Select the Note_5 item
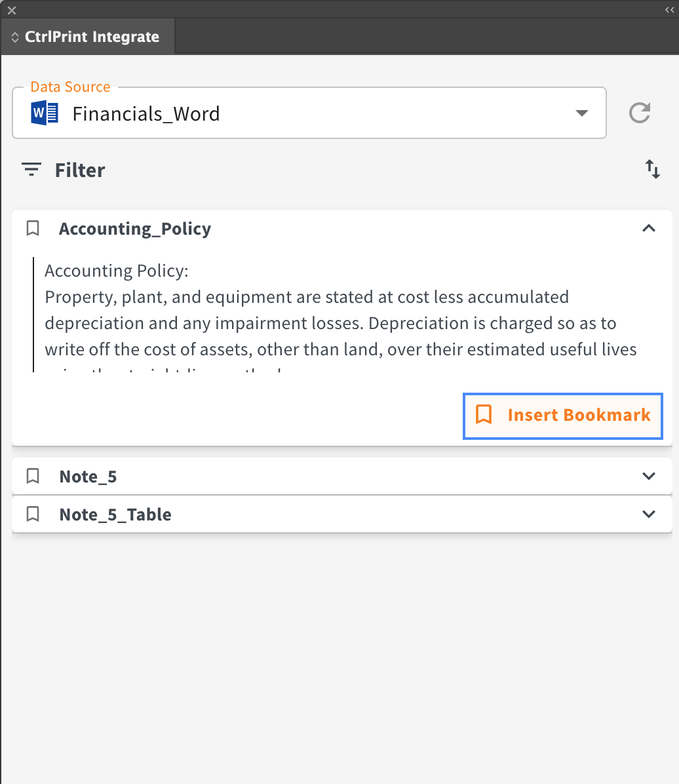Screen dimensions: 679x784 pos(342,476)
